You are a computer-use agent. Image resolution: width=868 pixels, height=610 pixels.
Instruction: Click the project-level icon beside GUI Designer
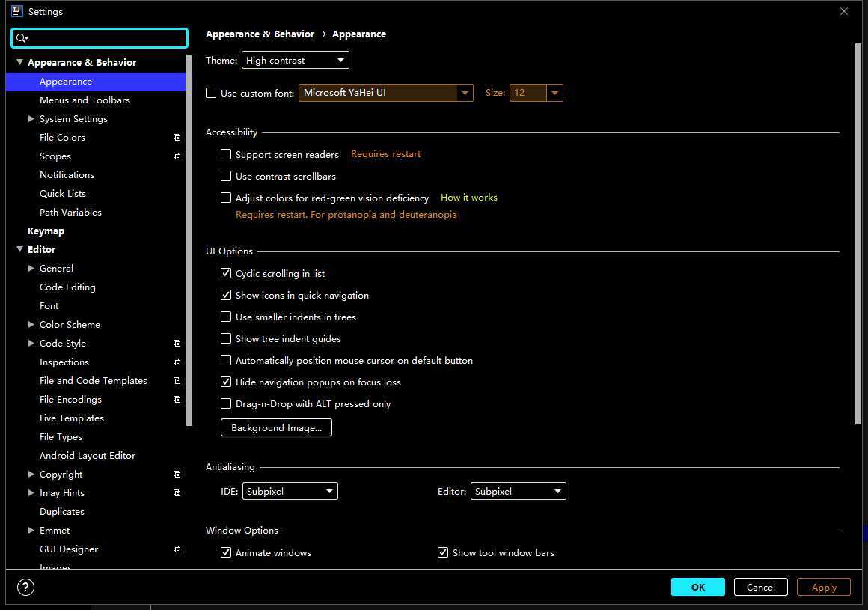point(177,549)
